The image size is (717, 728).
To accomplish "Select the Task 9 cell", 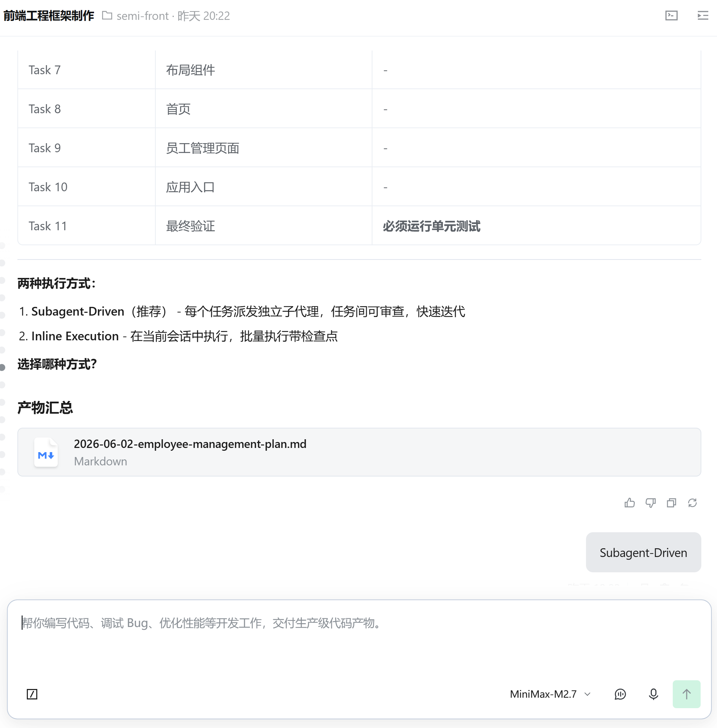I will [87, 148].
